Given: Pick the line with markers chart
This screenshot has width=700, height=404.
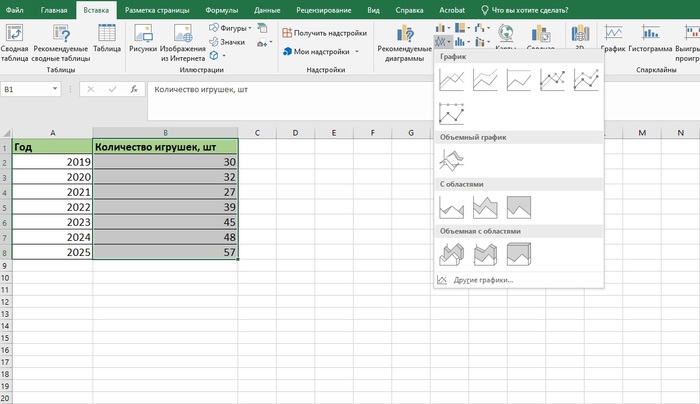Looking at the screenshot, I should (552, 80).
